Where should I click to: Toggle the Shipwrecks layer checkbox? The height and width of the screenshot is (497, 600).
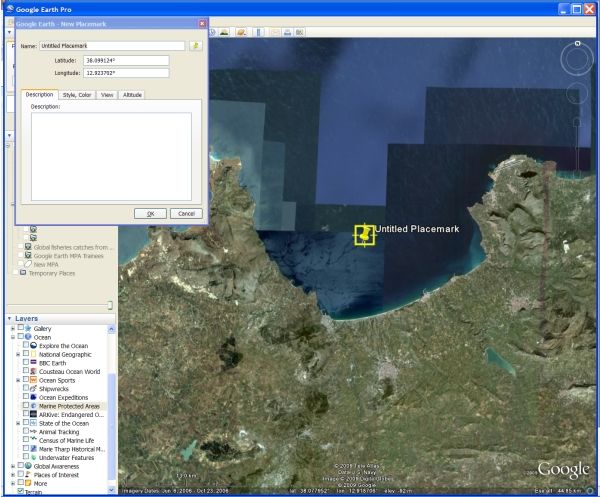(x=26, y=388)
